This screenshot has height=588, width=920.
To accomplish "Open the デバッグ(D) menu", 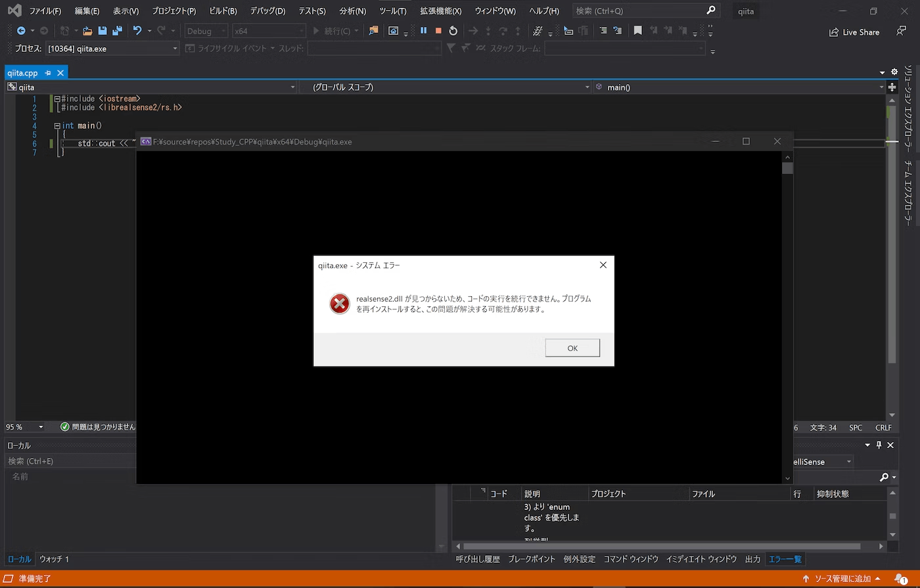I will coord(267,11).
